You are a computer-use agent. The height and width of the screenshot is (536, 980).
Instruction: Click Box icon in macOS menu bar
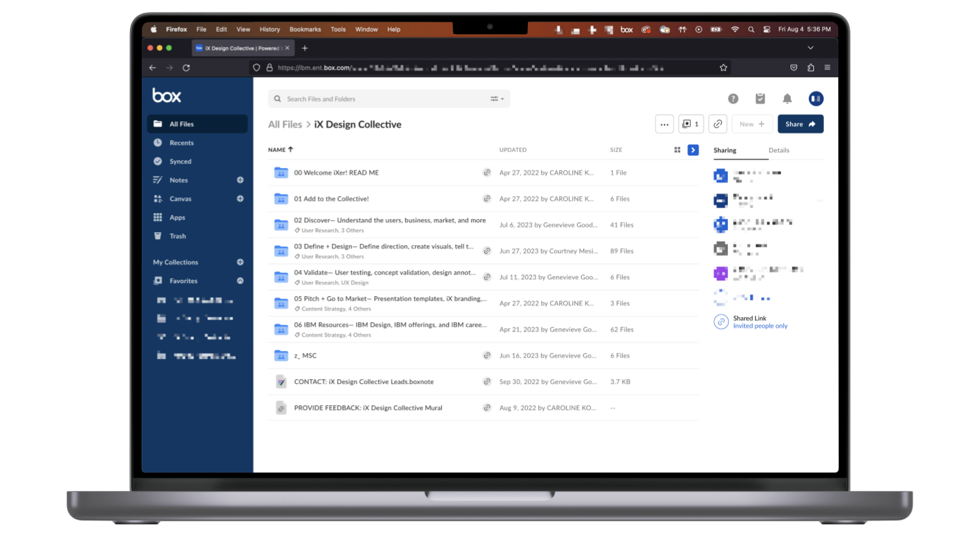click(x=627, y=29)
